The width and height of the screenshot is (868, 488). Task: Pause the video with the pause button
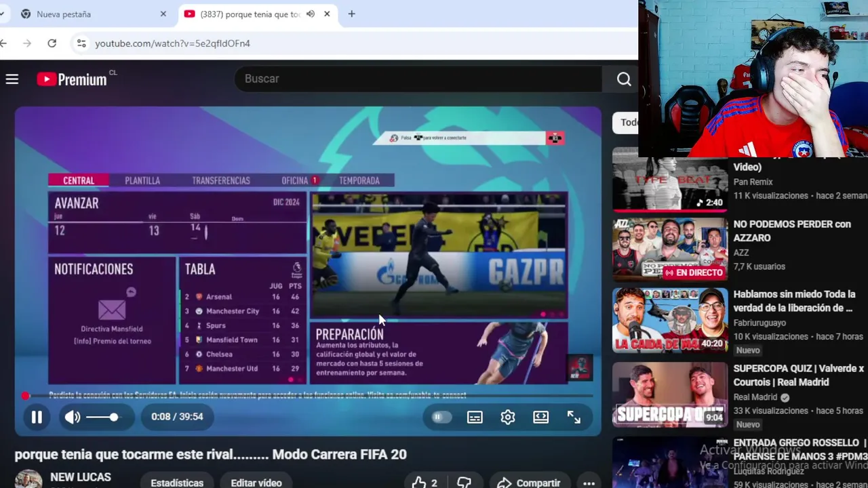37,417
